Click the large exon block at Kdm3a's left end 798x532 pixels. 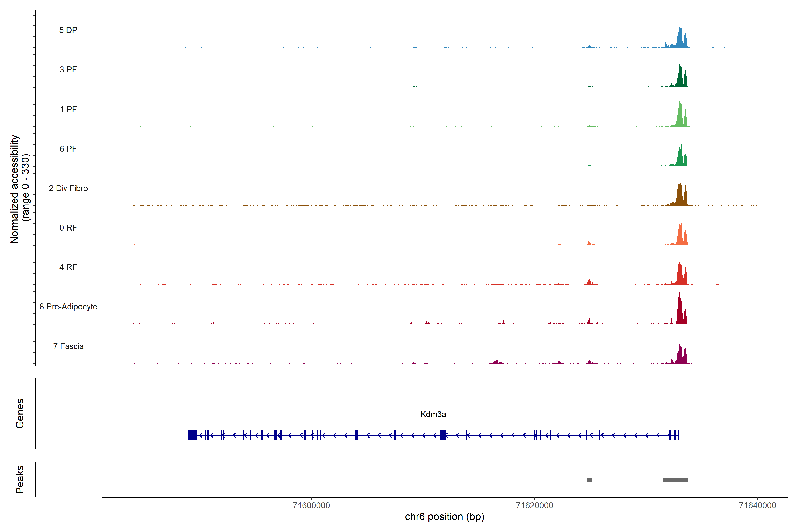[x=192, y=435]
